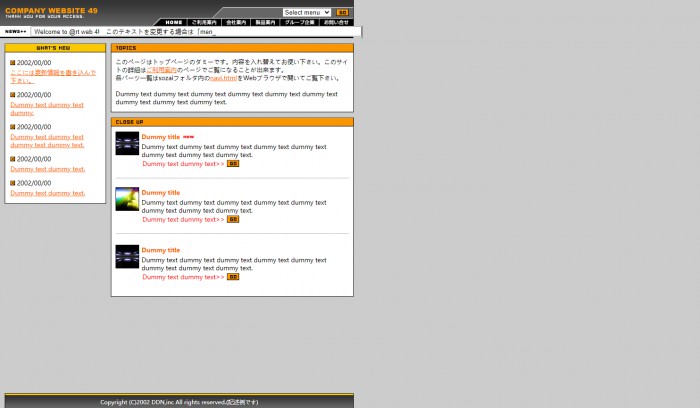The image size is (700, 408).
Task: Navigate to グループ企業 page
Action: [x=299, y=22]
